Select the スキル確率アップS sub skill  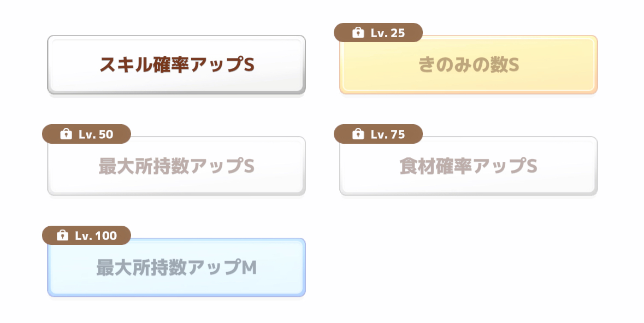(x=176, y=65)
